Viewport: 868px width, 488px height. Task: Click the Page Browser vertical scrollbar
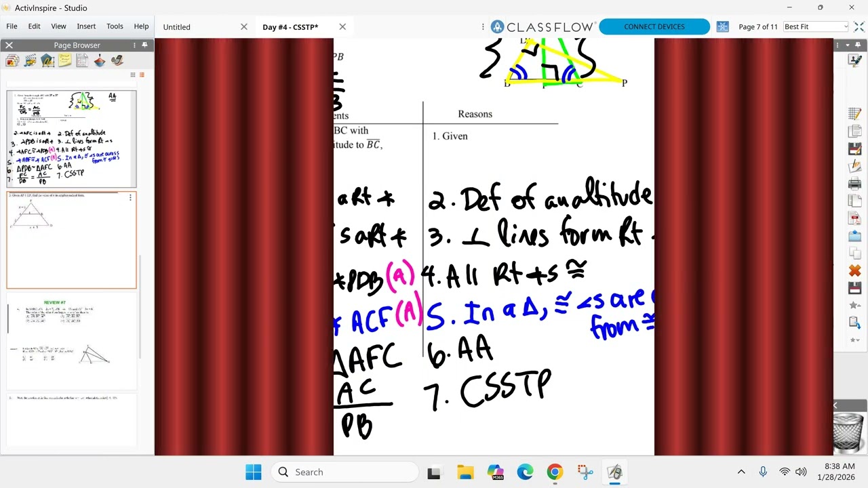tap(140, 306)
